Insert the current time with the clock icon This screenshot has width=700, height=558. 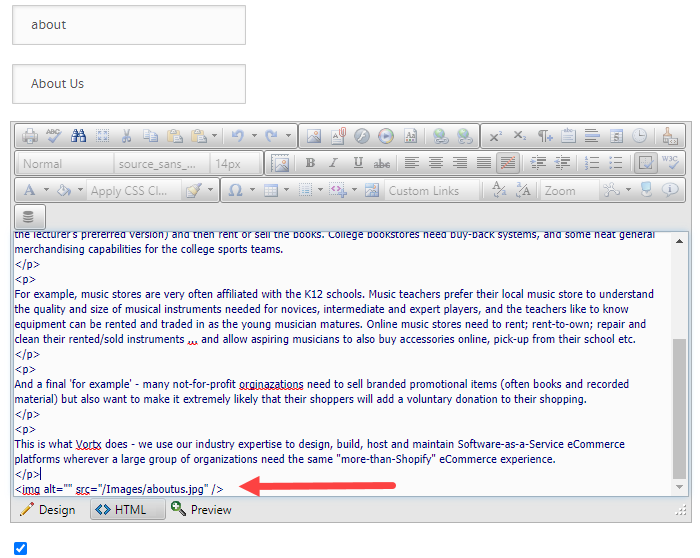pyautogui.click(x=640, y=136)
